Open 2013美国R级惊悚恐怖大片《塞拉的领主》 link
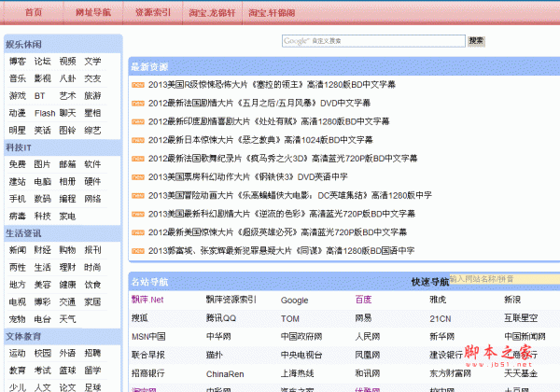 click(272, 85)
